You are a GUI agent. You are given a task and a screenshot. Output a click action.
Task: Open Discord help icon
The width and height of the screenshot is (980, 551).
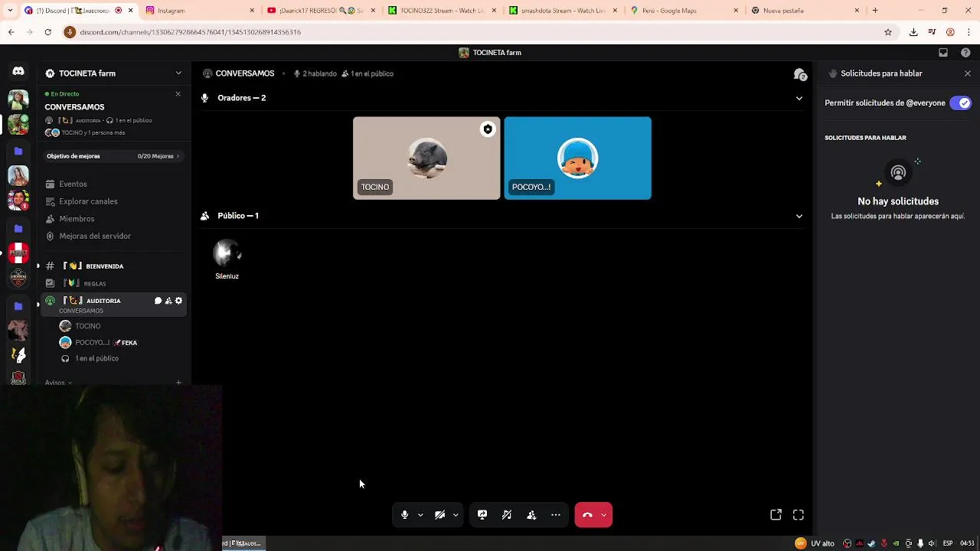(965, 53)
